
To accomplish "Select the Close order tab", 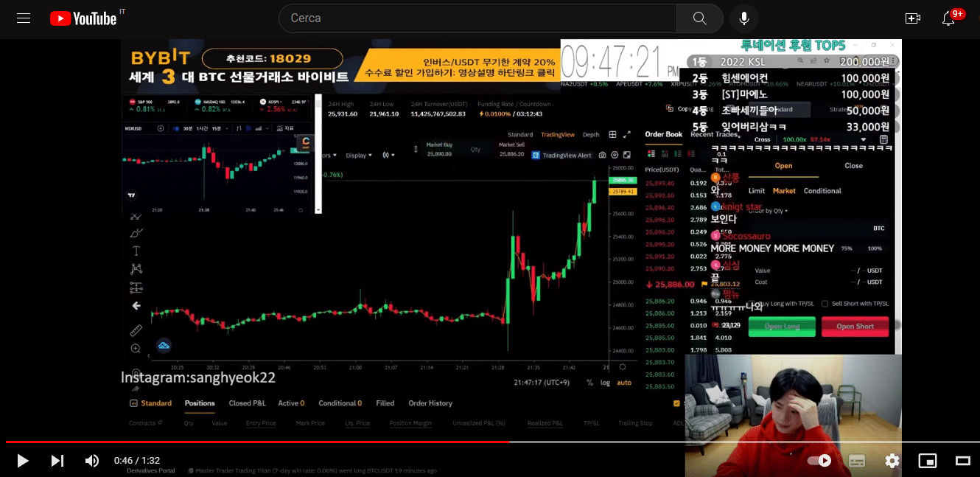I will [854, 166].
